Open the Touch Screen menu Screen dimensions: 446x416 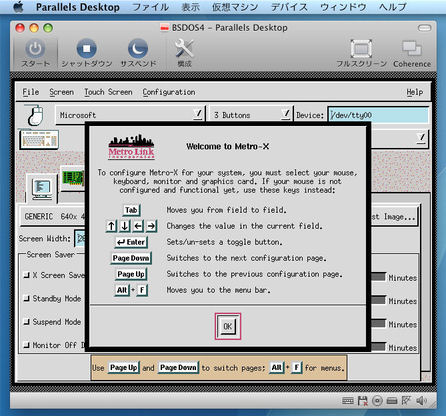[108, 92]
